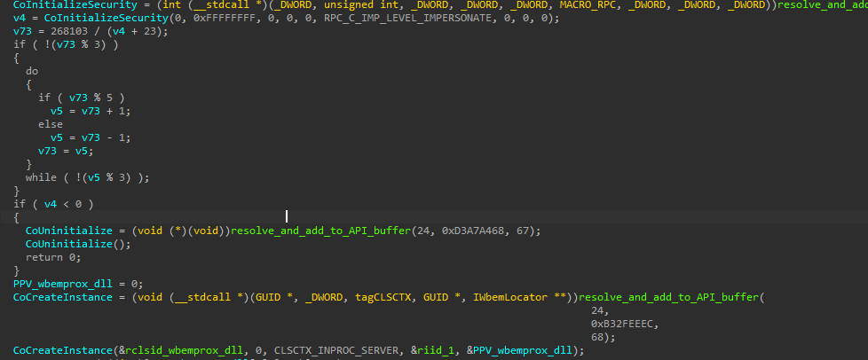Click the 'v73 = v5;' assignment
This screenshot has width=868, height=360.
tap(66, 151)
